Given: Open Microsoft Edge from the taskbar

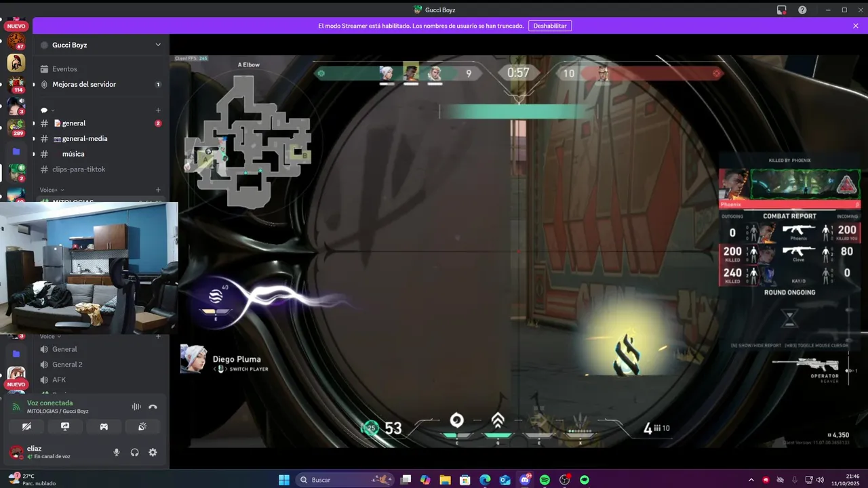Looking at the screenshot, I should (x=485, y=480).
